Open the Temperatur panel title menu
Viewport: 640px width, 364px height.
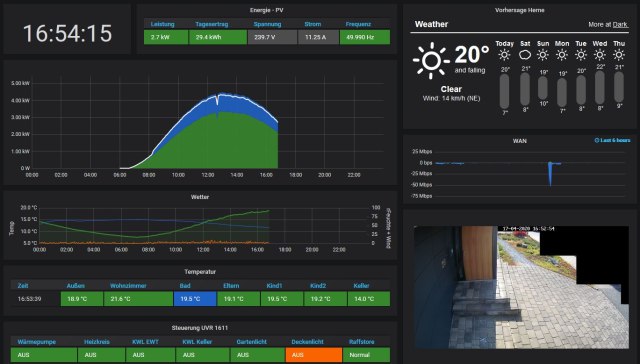tap(200, 272)
